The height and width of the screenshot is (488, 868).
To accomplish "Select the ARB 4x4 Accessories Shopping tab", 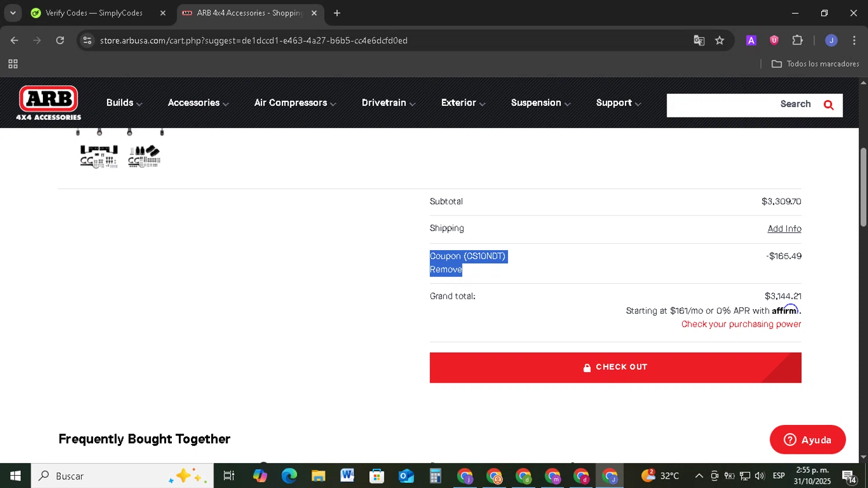I will click(249, 13).
